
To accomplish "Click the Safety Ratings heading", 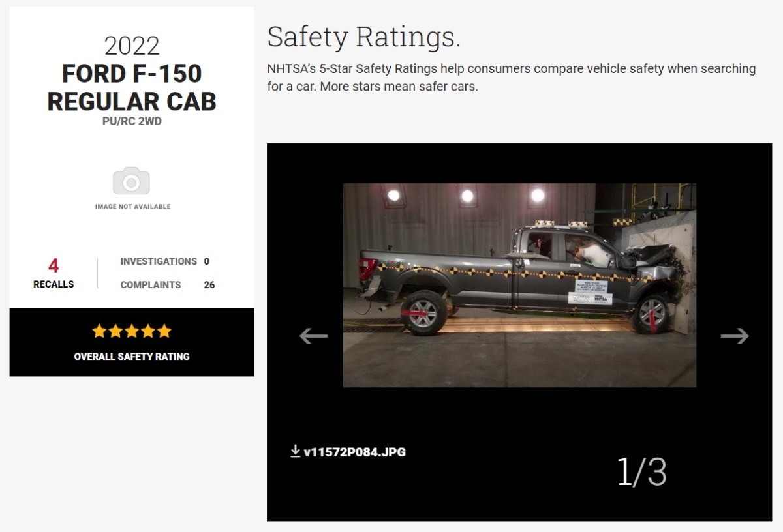I will [x=363, y=37].
